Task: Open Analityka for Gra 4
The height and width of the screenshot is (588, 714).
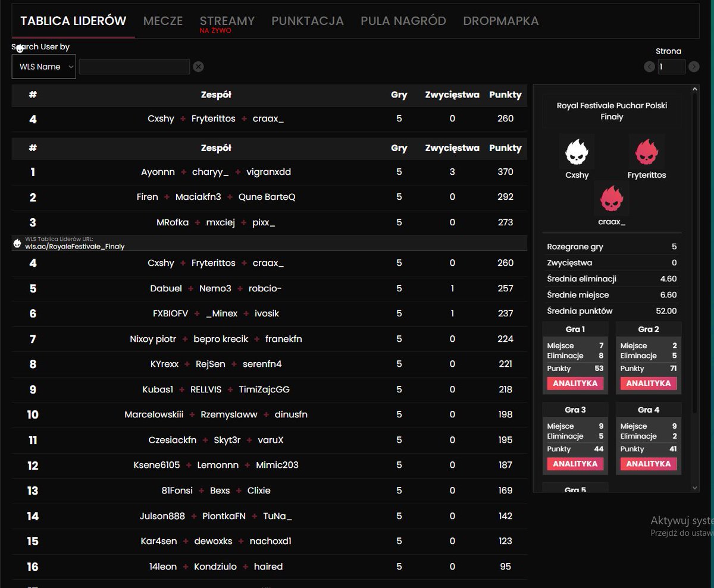Action: 649,464
